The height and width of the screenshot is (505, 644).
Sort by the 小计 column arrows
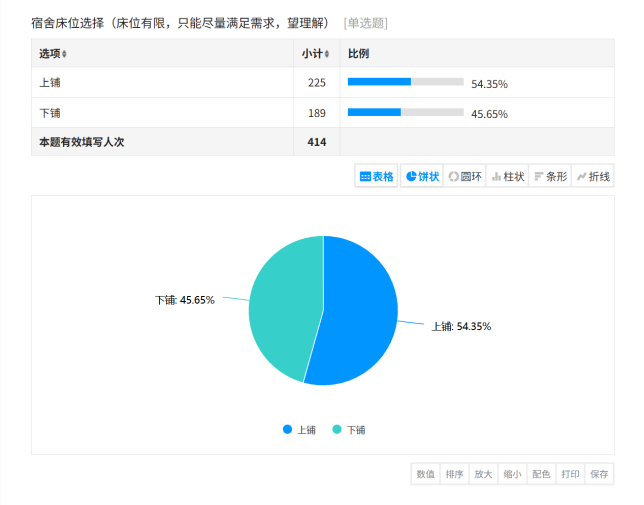(327, 54)
